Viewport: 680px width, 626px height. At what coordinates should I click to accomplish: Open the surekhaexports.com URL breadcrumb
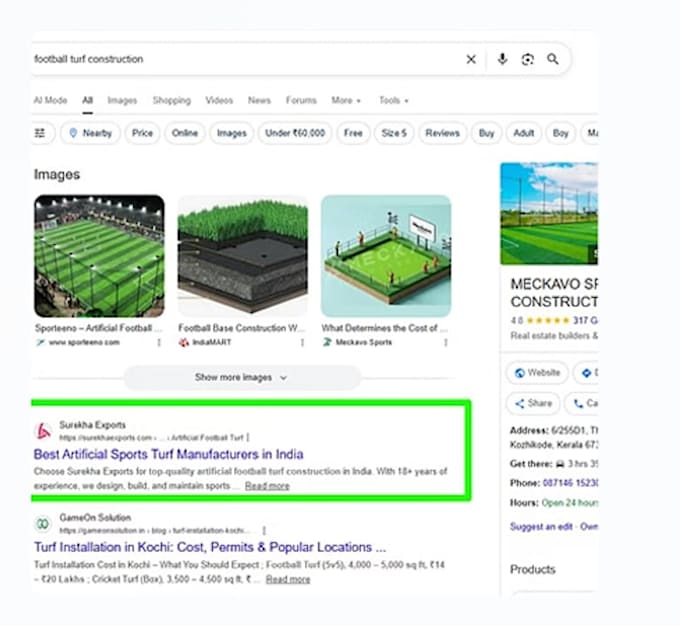pos(151,438)
